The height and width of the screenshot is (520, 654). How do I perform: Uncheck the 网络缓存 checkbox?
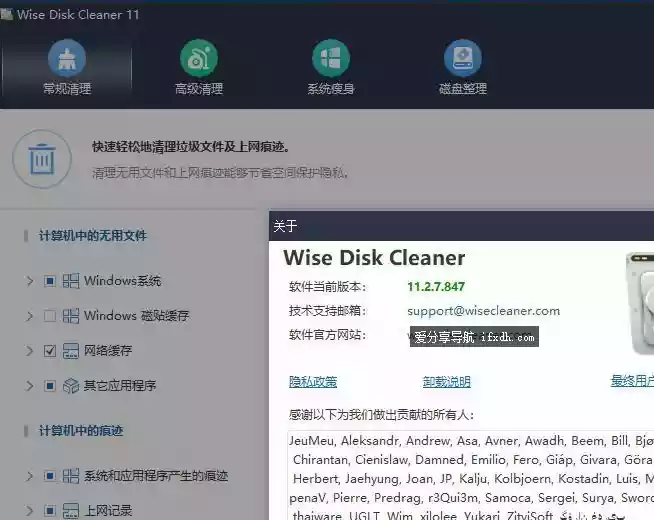[50, 351]
